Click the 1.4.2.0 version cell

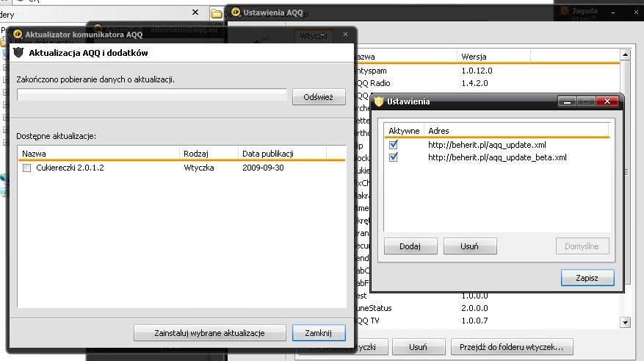[474, 83]
